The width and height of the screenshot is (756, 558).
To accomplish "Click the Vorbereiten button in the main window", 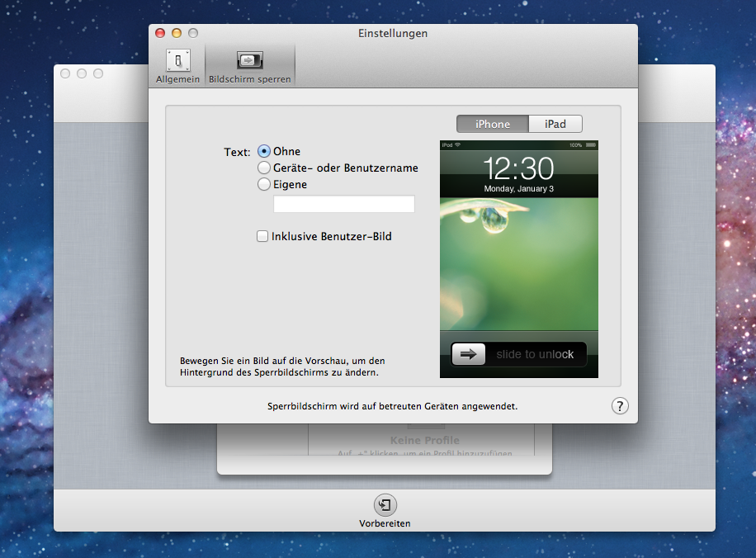I will coord(385,511).
